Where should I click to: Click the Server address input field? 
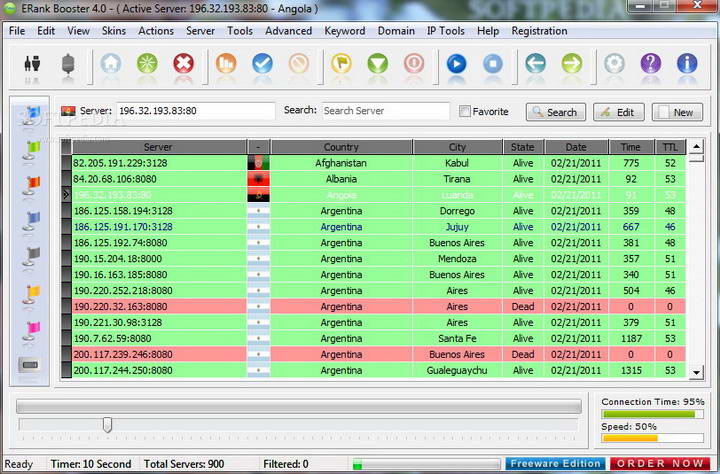click(x=195, y=111)
